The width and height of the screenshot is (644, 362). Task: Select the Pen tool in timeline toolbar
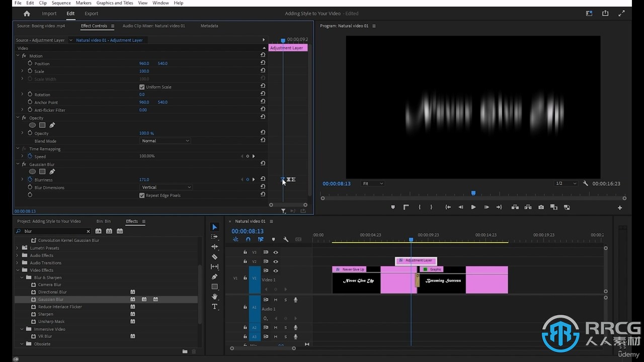(x=215, y=277)
